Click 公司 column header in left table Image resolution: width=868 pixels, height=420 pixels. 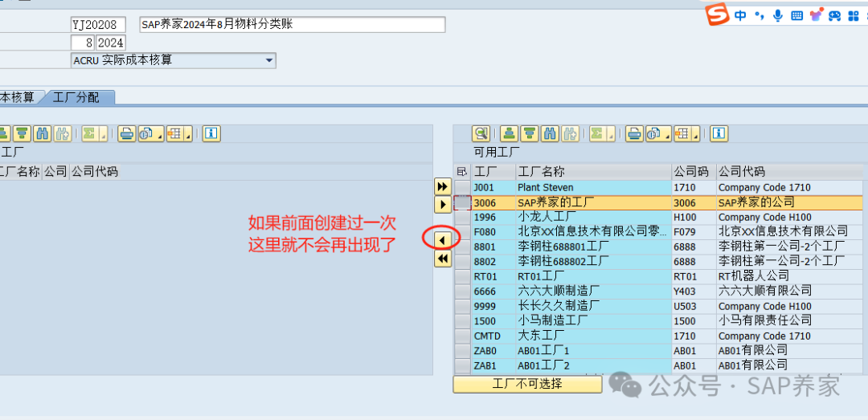pyautogui.click(x=55, y=172)
